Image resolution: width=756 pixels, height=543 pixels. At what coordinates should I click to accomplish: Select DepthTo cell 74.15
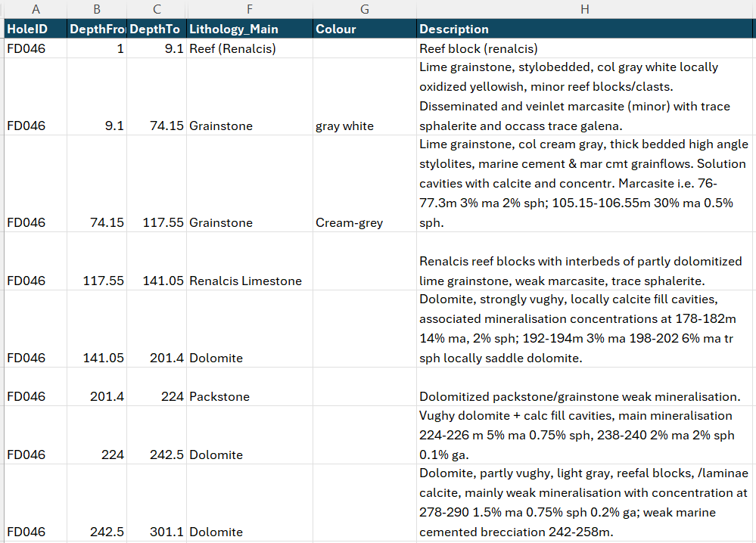(157, 97)
